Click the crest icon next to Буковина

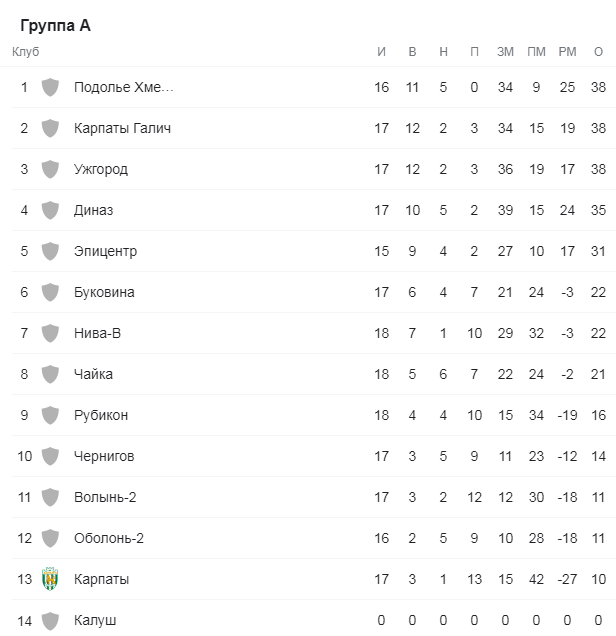point(50,292)
